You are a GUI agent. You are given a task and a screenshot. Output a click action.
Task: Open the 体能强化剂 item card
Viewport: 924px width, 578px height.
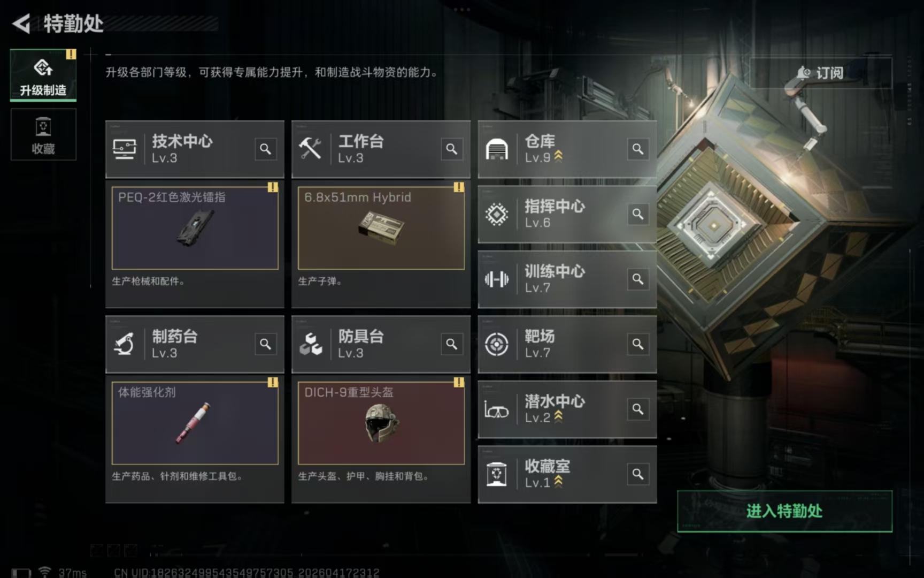pyautogui.click(x=195, y=423)
